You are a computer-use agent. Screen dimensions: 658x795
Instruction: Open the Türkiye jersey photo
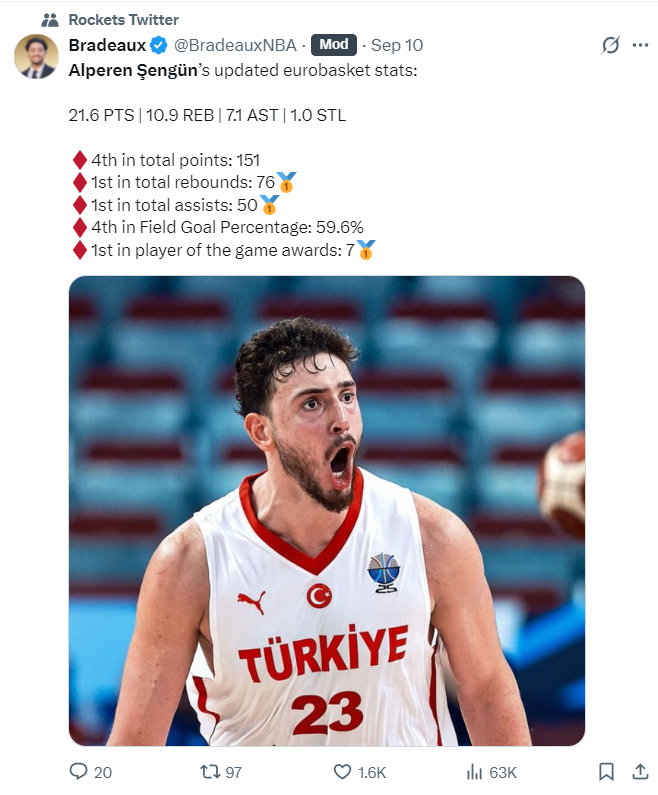tap(327, 511)
